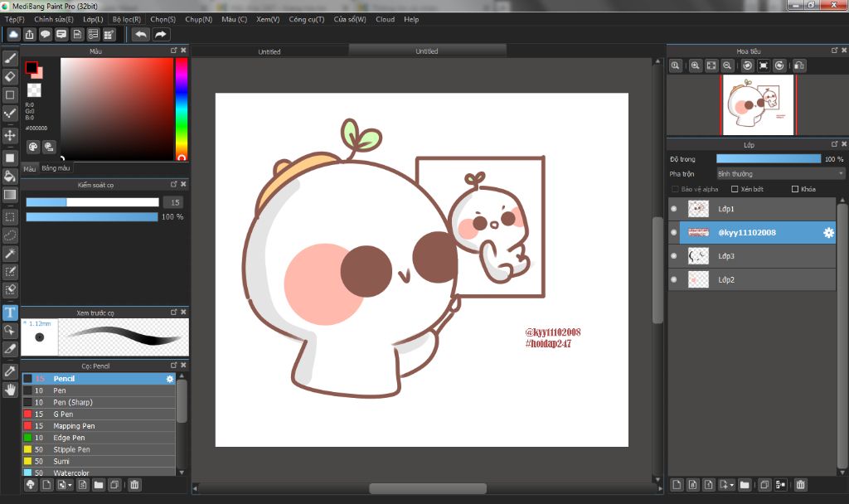Click the rainbow hue strip
This screenshot has width=849, height=504.
click(182, 109)
